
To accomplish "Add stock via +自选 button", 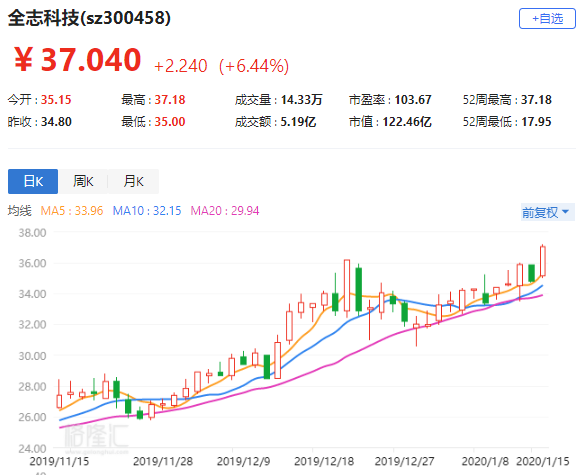I will 547,19.
